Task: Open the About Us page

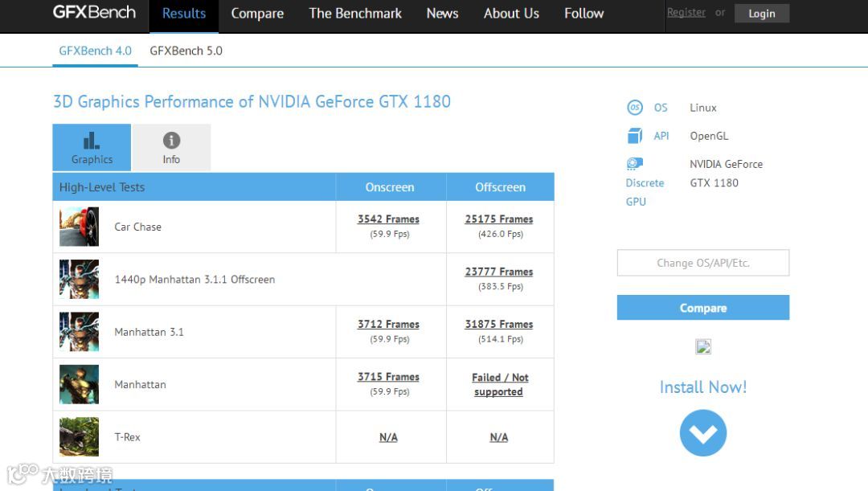Action: coord(511,14)
